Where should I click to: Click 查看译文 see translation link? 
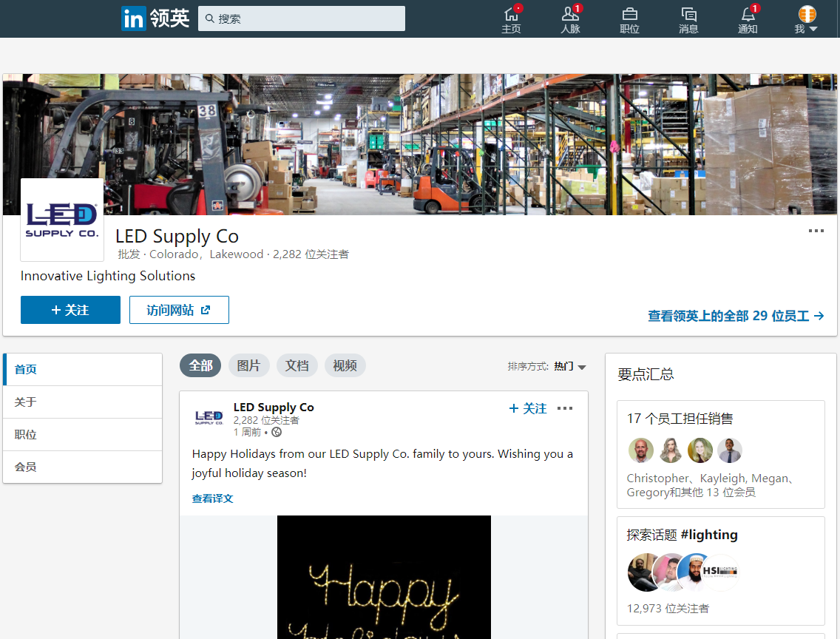213,498
